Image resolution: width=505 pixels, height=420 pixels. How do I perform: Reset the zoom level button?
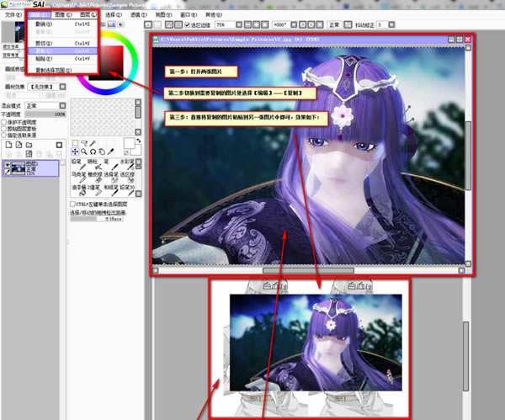pos(265,24)
